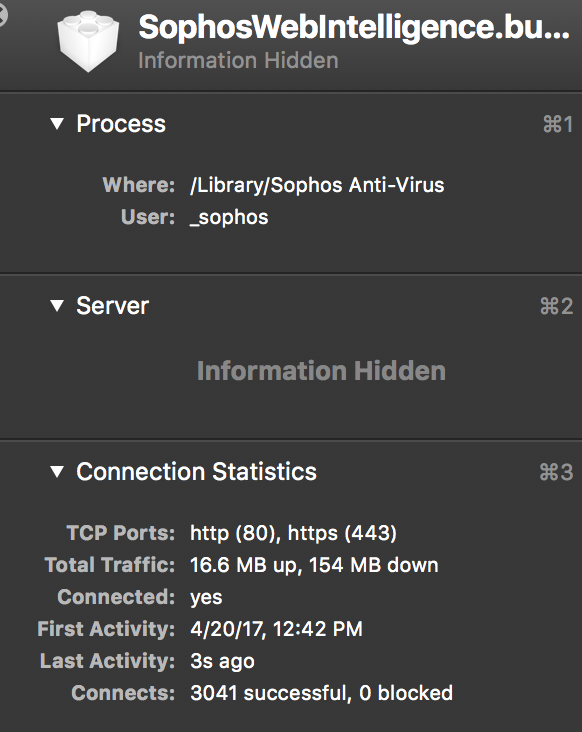Click the ⌘2 shortcut label

click(x=556, y=306)
